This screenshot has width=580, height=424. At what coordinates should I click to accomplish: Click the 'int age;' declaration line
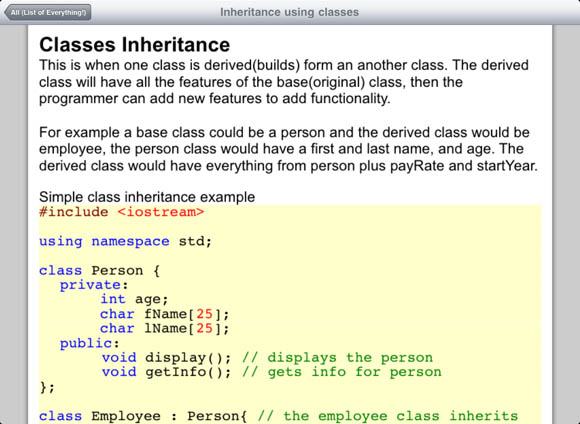click(x=134, y=299)
